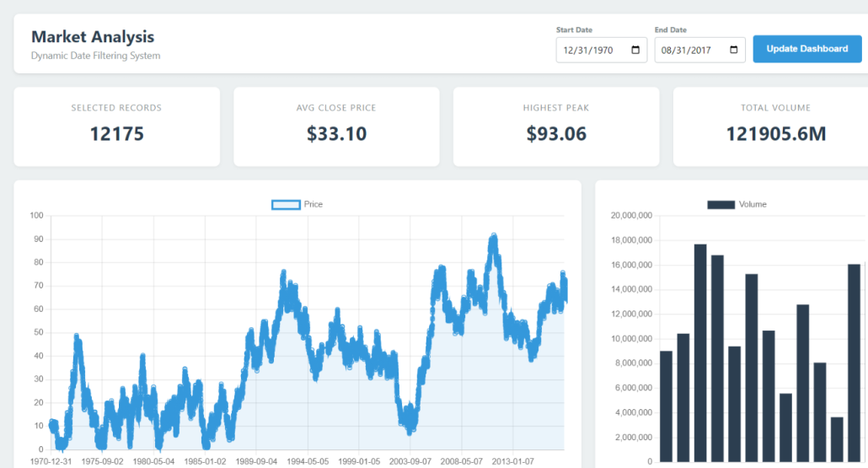Select the Selected Records stat card
The width and height of the screenshot is (868, 468).
[116, 126]
